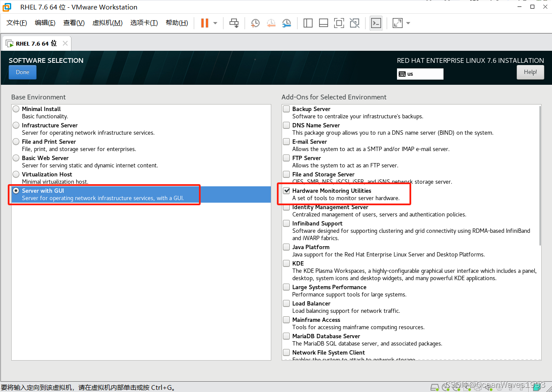Check the DNS Name Server box

click(x=286, y=125)
